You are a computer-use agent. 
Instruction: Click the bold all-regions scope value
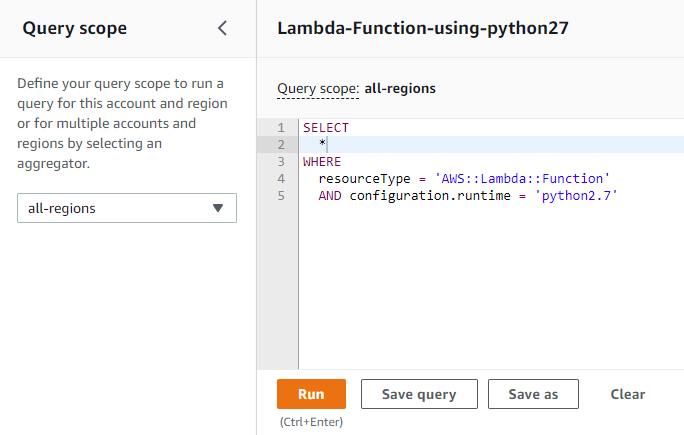pyautogui.click(x=400, y=89)
